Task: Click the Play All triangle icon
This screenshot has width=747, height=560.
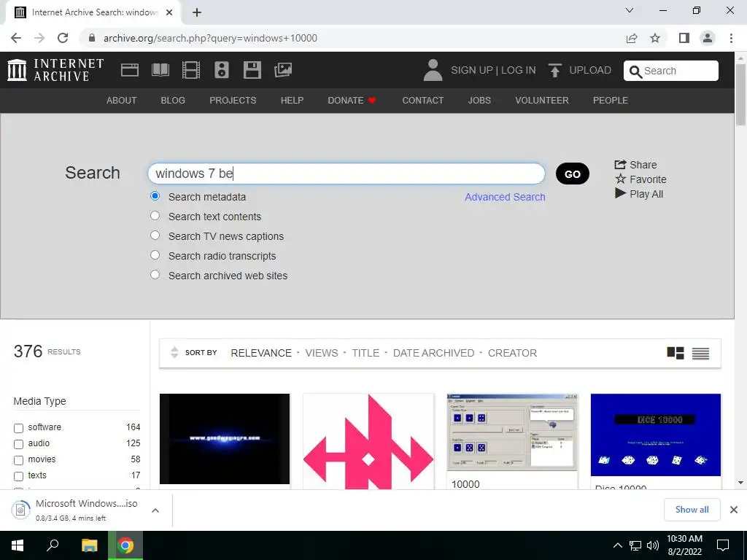Action: point(620,193)
